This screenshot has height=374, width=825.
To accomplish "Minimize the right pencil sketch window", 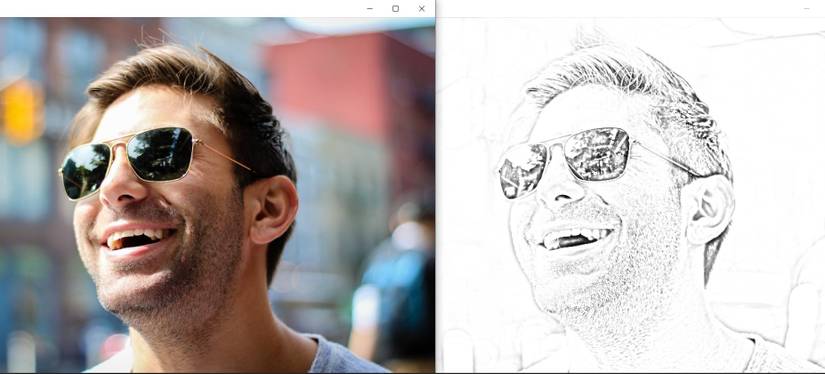I will pos(807,9).
